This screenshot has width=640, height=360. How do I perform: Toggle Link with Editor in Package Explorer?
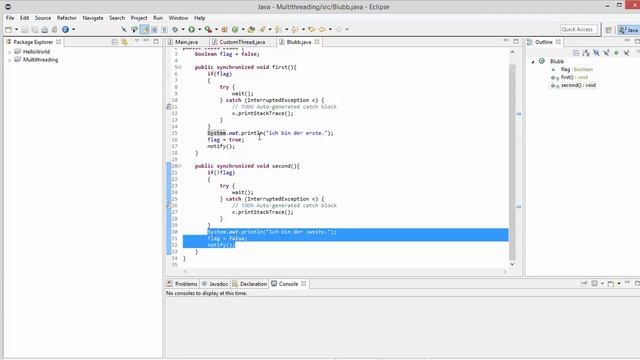(124, 42)
